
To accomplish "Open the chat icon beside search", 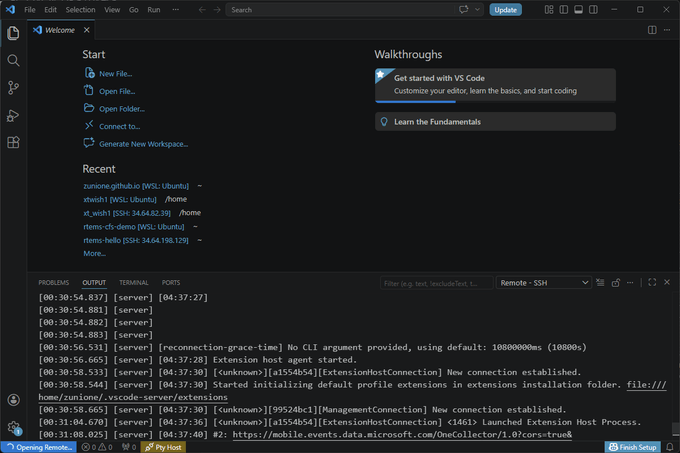I will click(464, 10).
